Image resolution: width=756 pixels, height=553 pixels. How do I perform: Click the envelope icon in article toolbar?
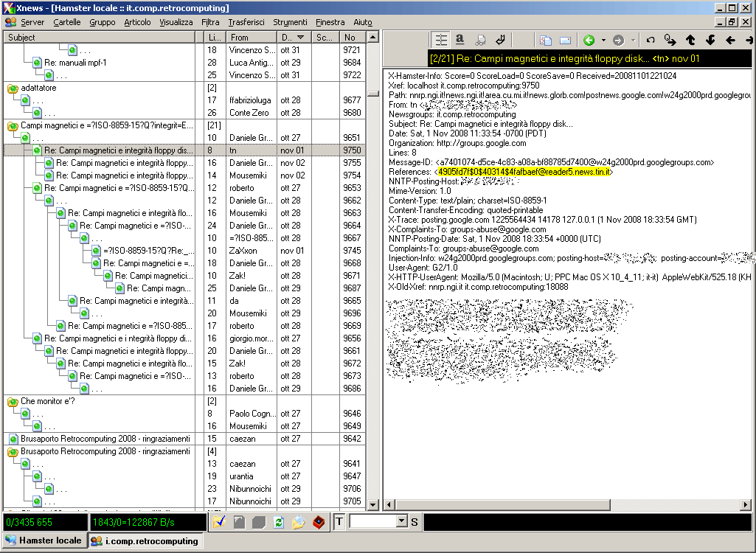(565, 40)
